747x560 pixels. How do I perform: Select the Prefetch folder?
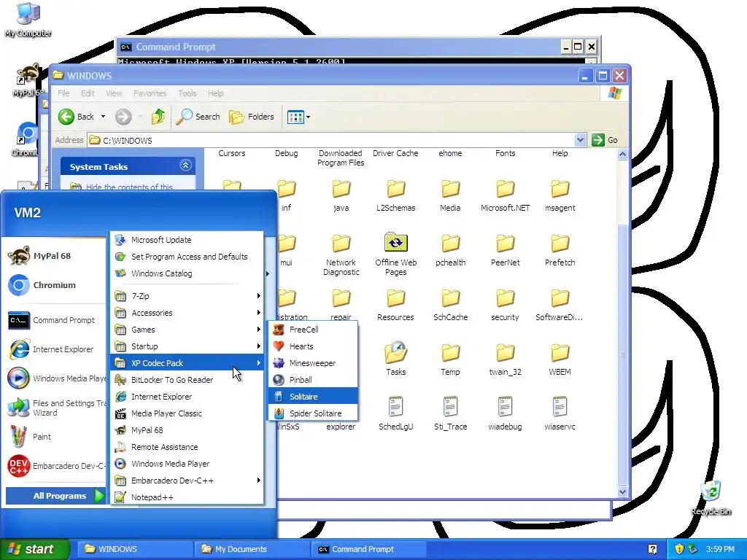560,251
